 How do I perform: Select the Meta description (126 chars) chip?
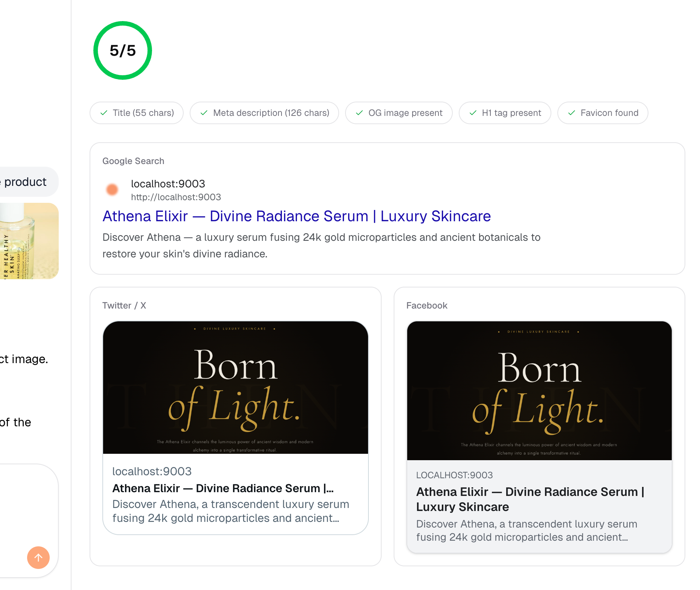[x=264, y=113]
